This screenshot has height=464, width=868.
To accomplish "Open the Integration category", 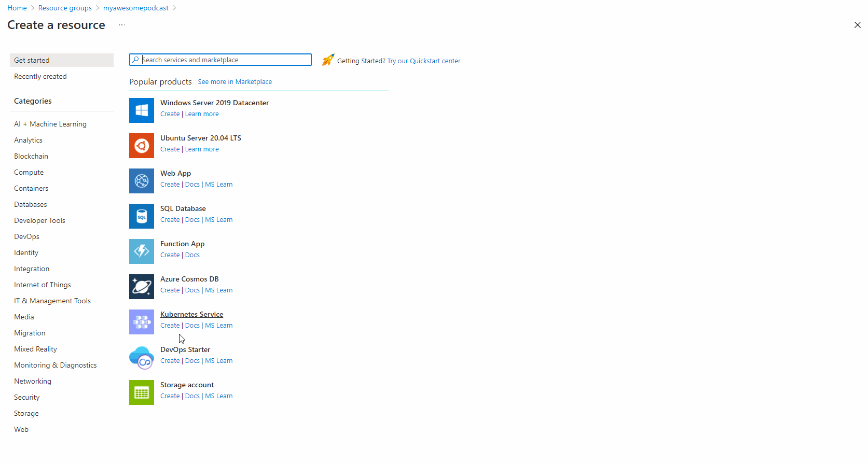I will pyautogui.click(x=32, y=269).
